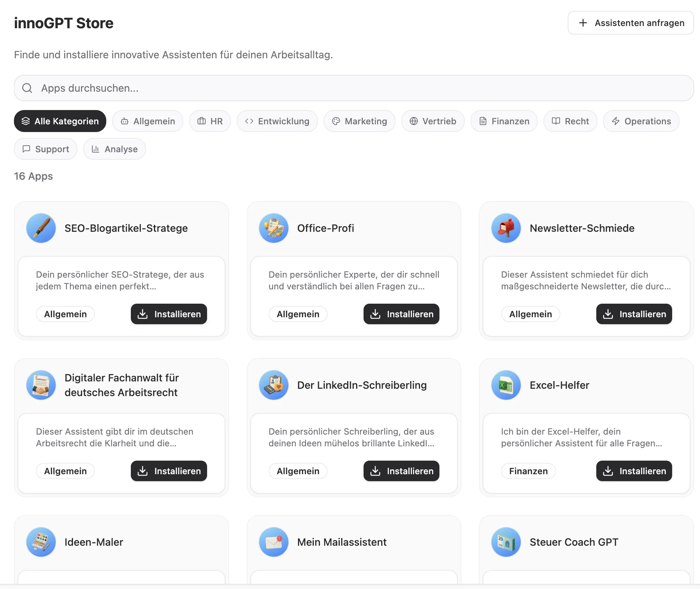
Task: Click Installieren text in Excel-Helfer card
Action: 643,471
